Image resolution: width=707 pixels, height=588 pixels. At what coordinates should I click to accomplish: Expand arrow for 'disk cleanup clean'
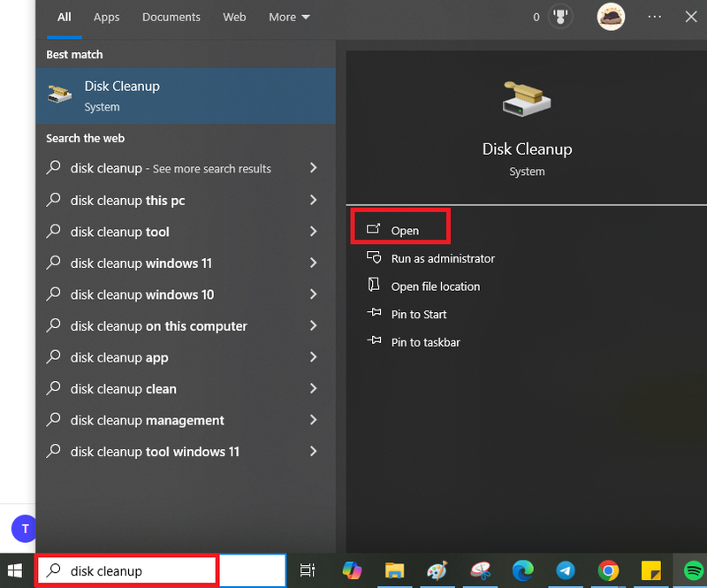[x=314, y=388]
